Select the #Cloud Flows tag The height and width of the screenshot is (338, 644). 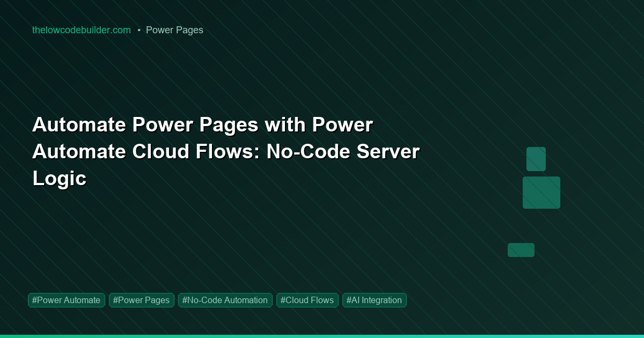click(x=308, y=300)
